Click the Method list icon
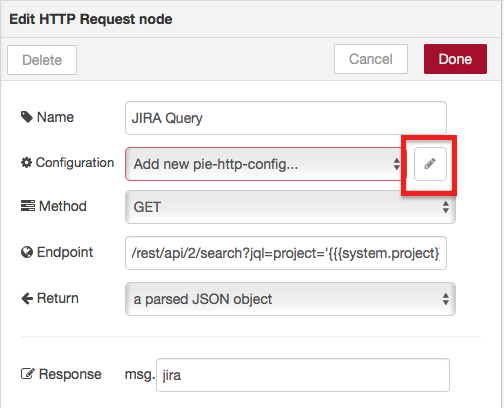The width and height of the screenshot is (504, 408). [x=28, y=206]
